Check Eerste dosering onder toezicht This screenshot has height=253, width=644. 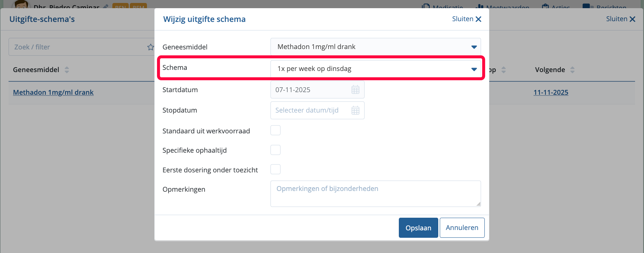coord(275,169)
